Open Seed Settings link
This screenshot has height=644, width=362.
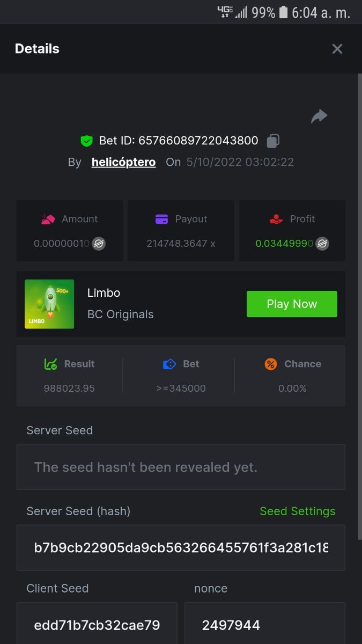pyautogui.click(x=297, y=511)
